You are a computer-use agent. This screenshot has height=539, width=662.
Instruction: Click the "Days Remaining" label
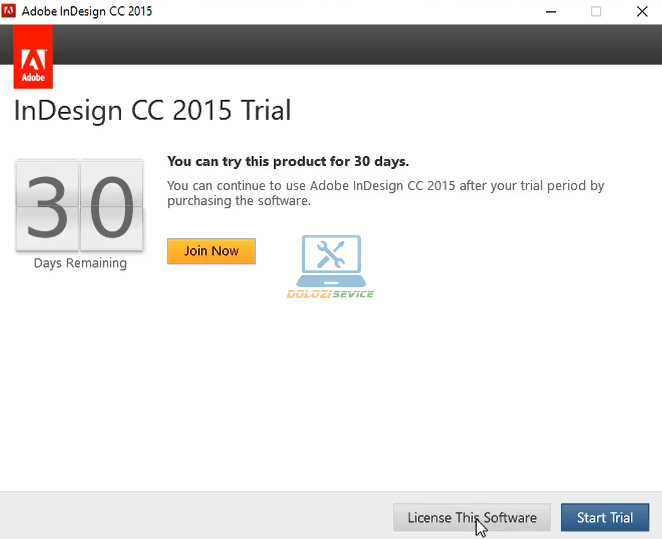click(80, 263)
